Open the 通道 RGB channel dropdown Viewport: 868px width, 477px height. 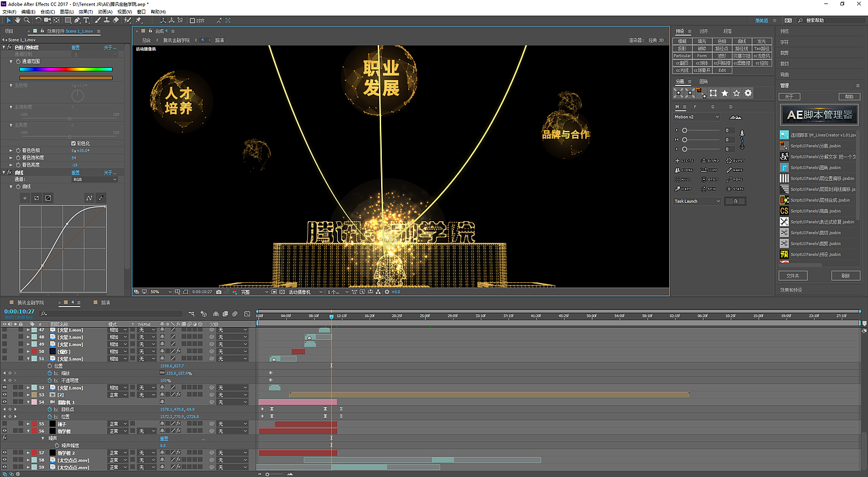[94, 179]
